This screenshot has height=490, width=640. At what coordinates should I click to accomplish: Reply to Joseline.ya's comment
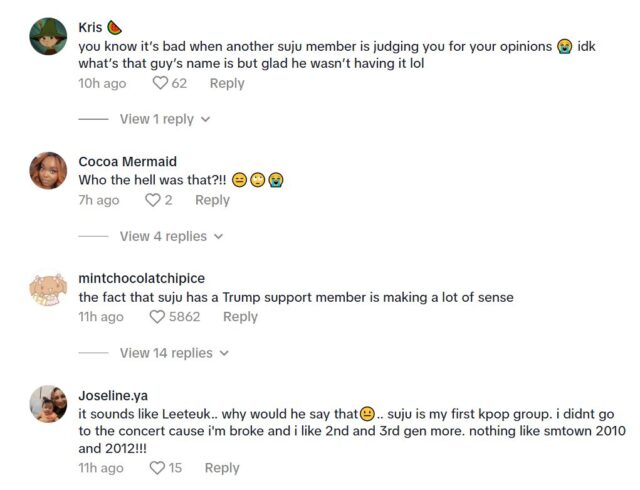tap(222, 467)
